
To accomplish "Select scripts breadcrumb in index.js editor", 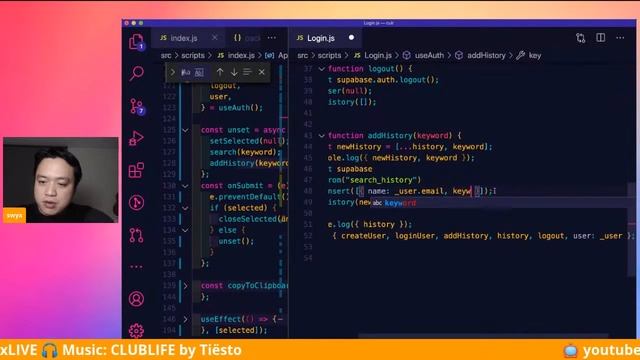I will pos(193,56).
